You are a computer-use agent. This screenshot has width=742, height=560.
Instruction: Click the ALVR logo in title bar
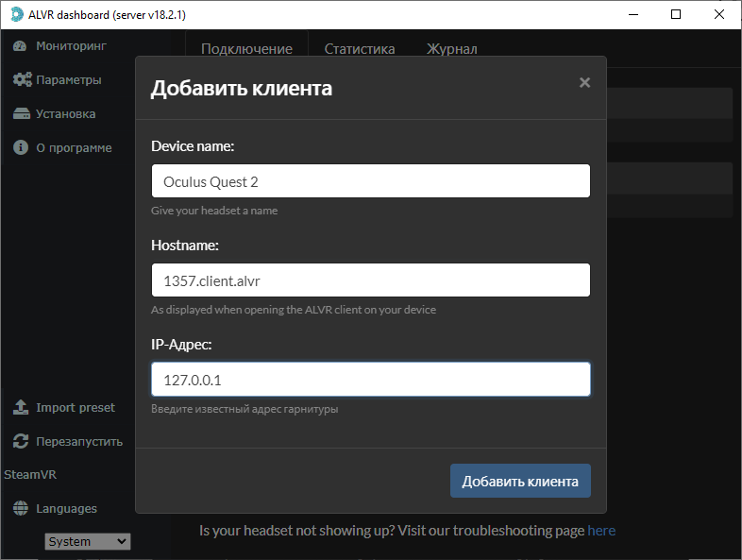[17, 15]
